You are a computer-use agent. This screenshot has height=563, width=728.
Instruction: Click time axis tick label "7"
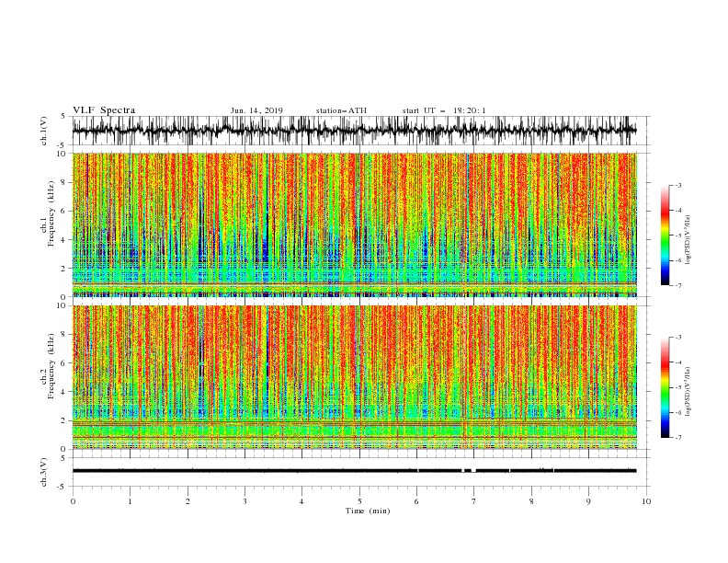point(474,501)
